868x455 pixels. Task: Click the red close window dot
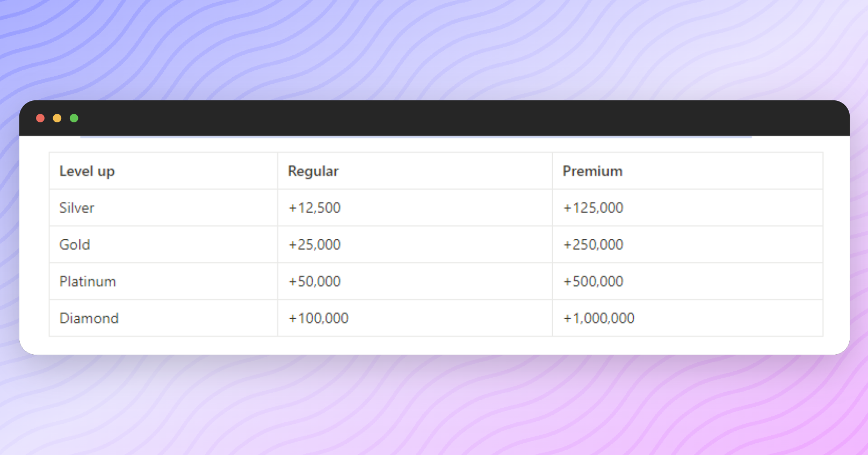click(x=40, y=118)
